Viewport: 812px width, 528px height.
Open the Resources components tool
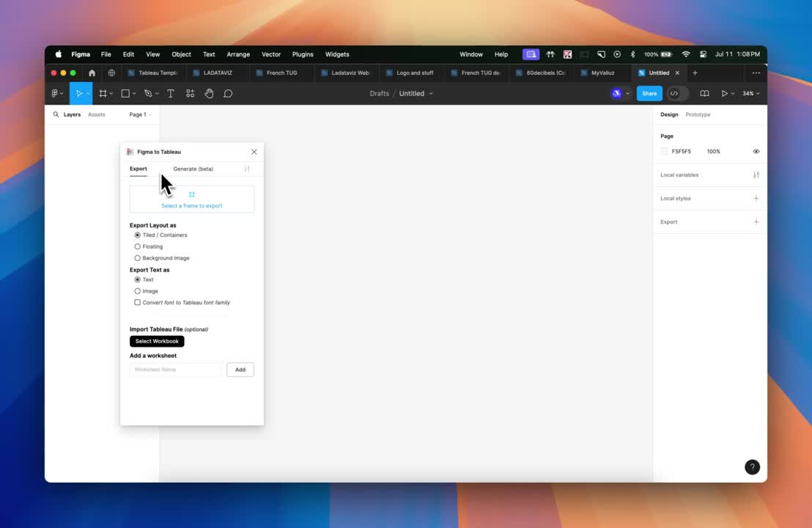click(x=190, y=94)
